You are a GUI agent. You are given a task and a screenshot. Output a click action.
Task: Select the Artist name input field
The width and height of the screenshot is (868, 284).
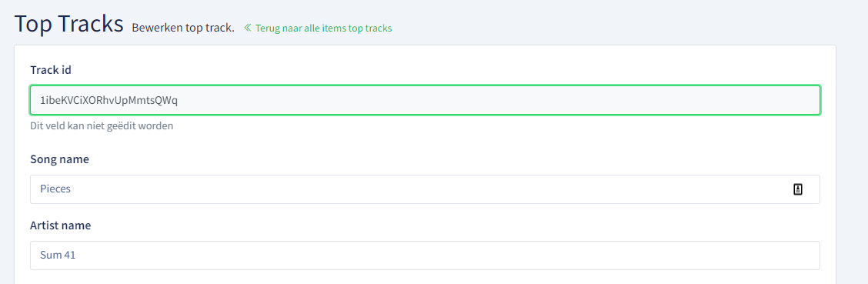425,256
